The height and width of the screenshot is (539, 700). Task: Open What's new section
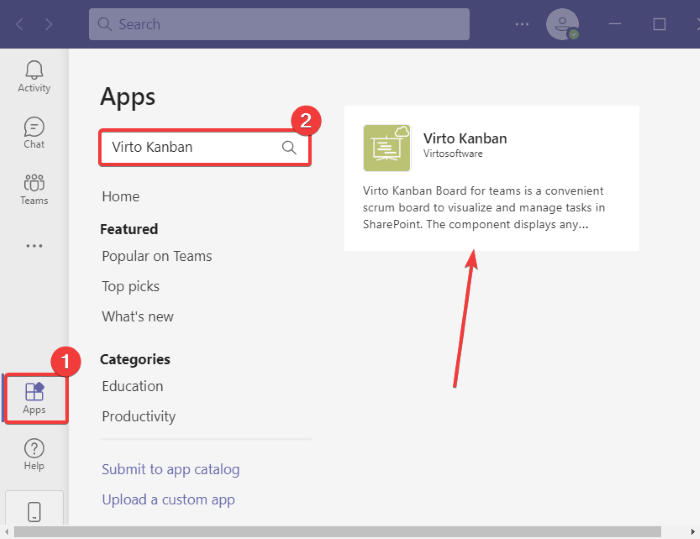[x=138, y=317]
